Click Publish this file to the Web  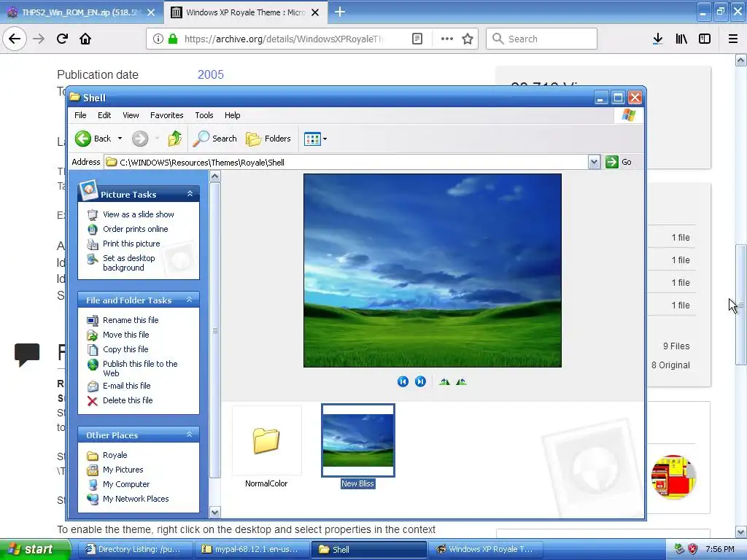140,368
